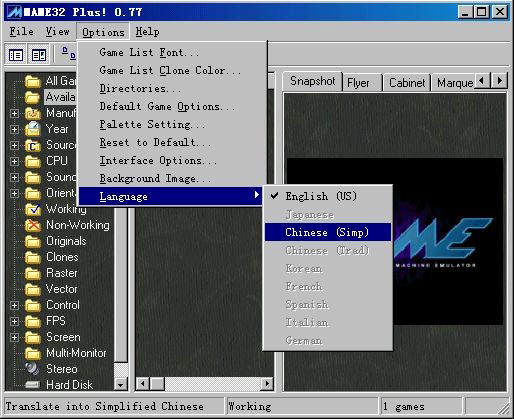This screenshot has height=419, width=514.
Task: Close the Options menu
Action: [103, 32]
